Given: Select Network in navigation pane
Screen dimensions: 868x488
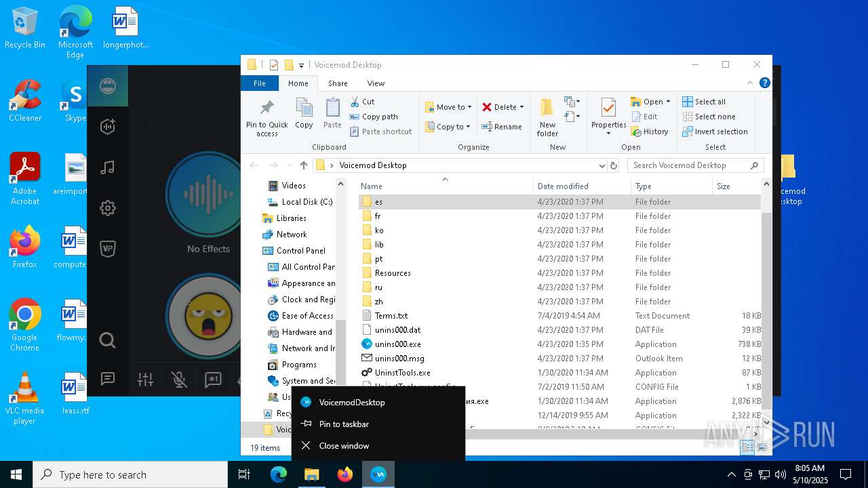Looking at the screenshot, I should coord(291,235).
